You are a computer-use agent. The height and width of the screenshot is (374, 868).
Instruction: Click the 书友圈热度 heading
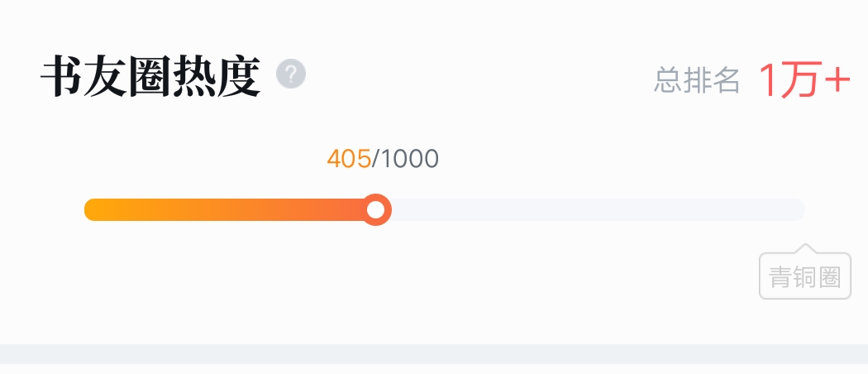[150, 76]
